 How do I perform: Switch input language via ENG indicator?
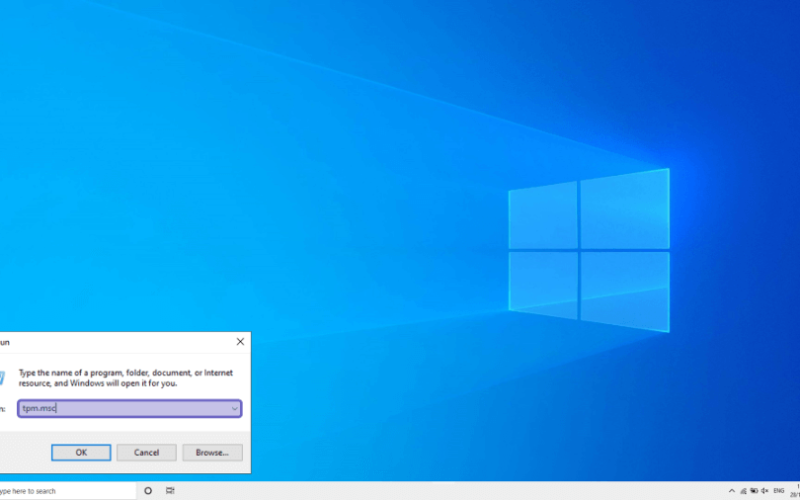779,491
